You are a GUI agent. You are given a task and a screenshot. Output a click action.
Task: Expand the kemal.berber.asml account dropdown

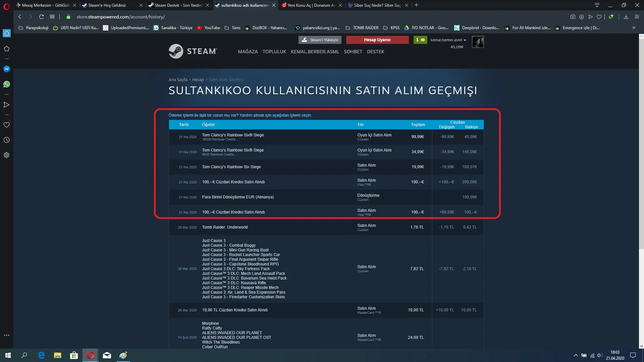(x=448, y=40)
